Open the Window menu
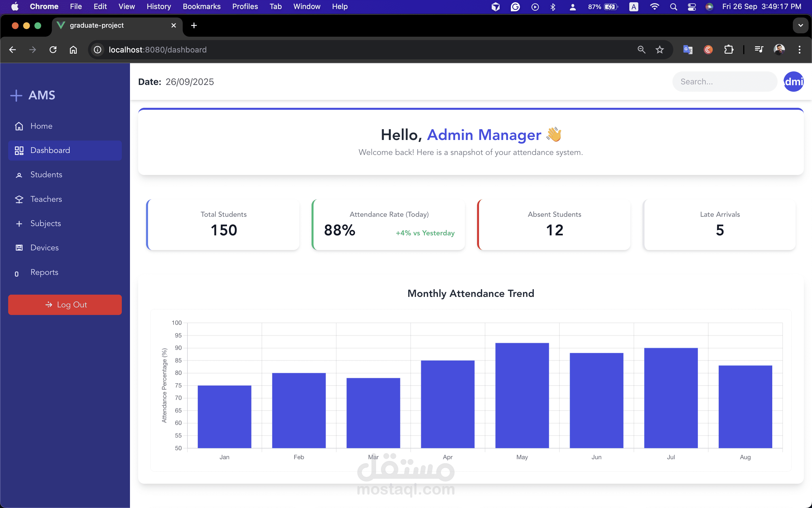This screenshot has height=508, width=812. tap(307, 7)
